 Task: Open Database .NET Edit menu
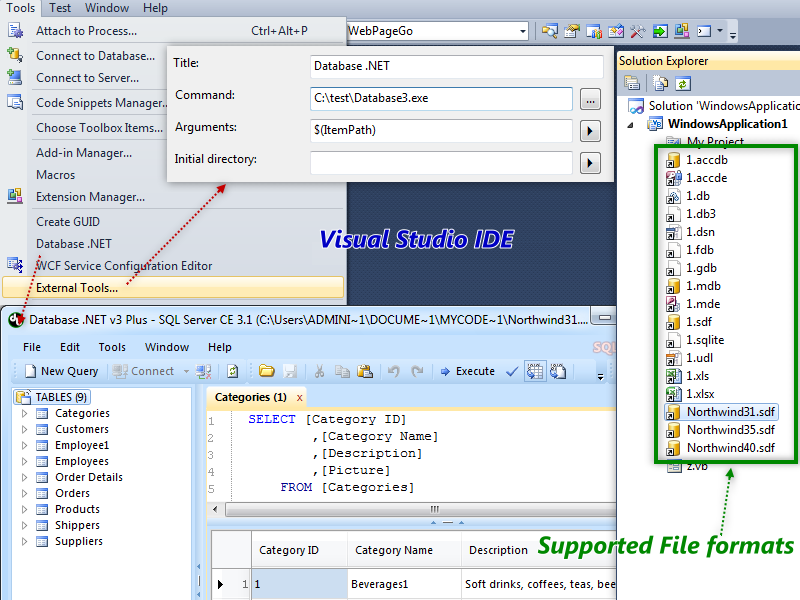(70, 347)
